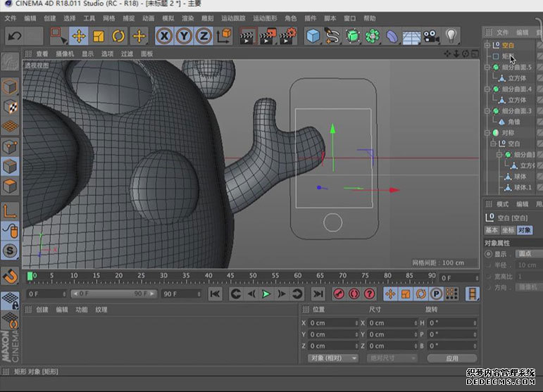Go to start of animation
The image size is (543, 392).
(x=215, y=294)
